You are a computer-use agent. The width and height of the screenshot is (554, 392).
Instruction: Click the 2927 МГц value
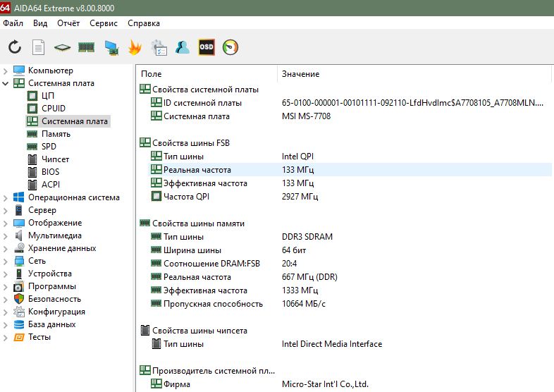(300, 197)
